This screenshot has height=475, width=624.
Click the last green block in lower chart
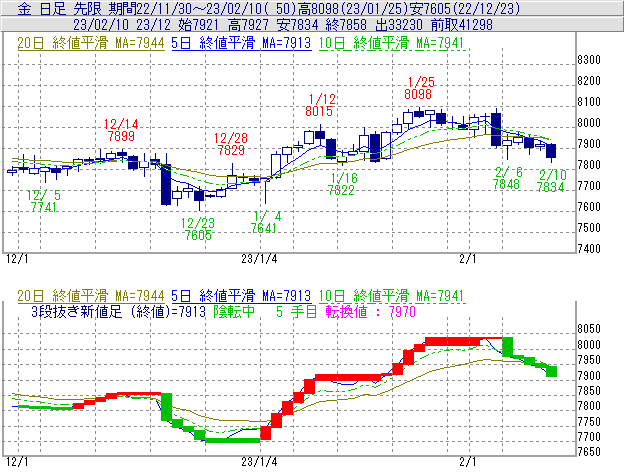pos(552,372)
